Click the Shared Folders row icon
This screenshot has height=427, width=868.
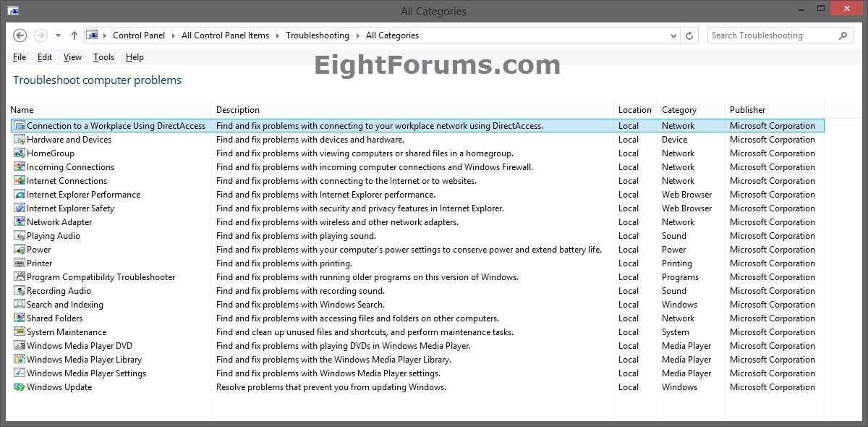[x=20, y=318]
